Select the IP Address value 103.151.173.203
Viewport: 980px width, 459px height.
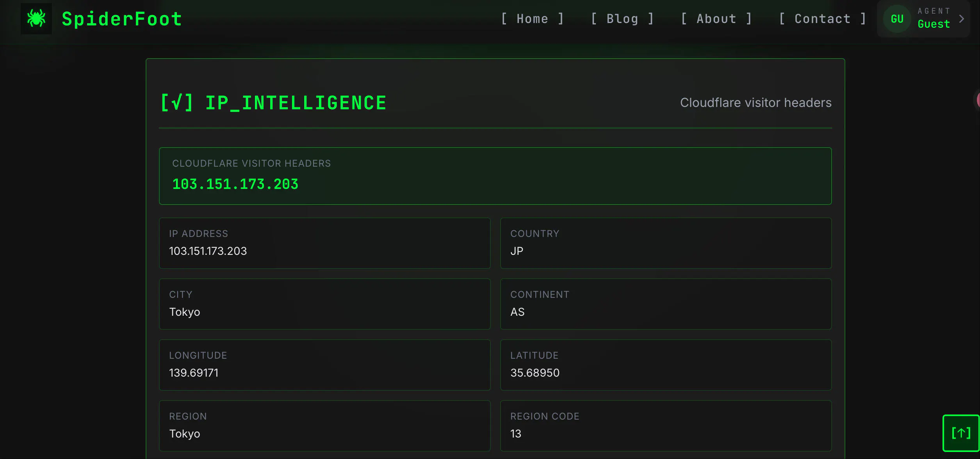(x=208, y=251)
